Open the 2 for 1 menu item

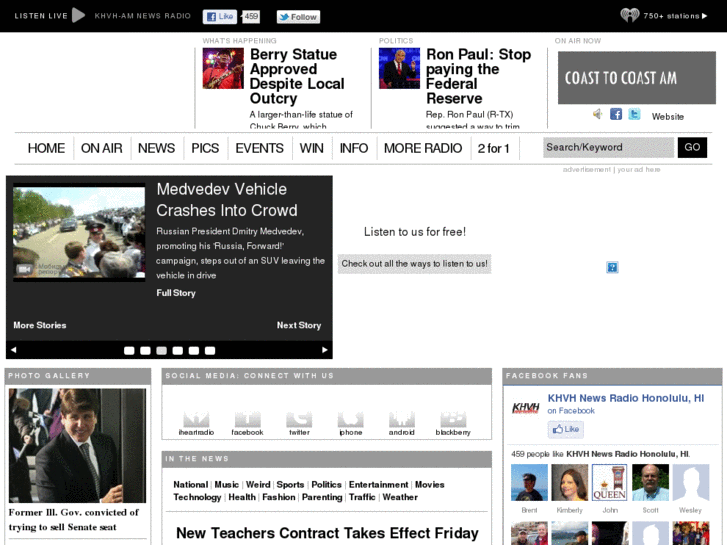click(x=493, y=148)
